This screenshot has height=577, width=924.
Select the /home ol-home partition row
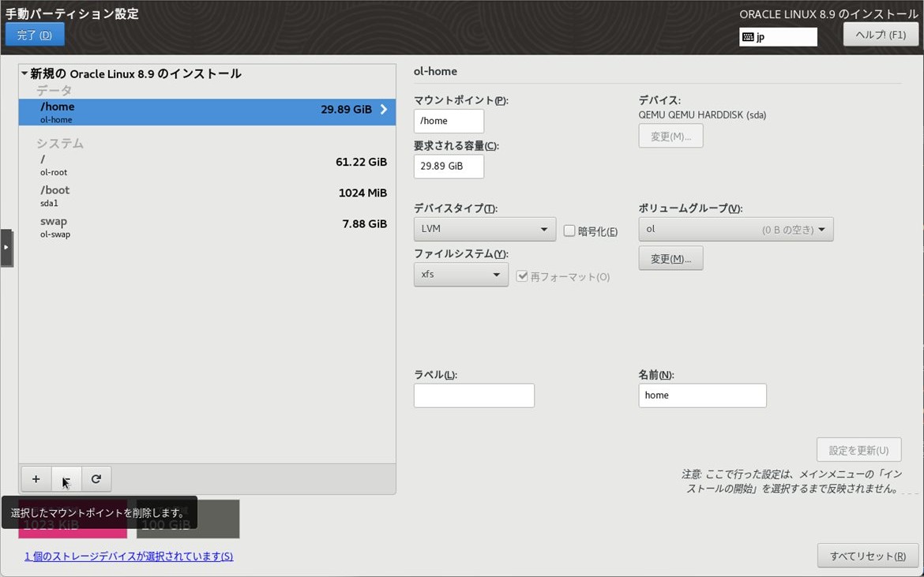207,112
